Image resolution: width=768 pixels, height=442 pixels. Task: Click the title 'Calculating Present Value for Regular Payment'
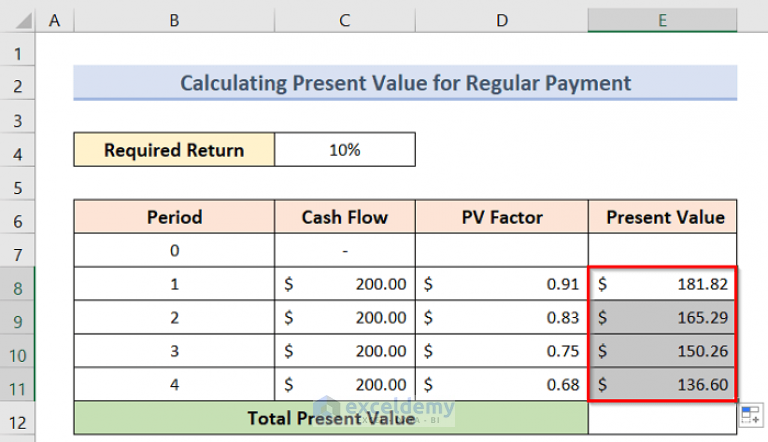(x=405, y=83)
